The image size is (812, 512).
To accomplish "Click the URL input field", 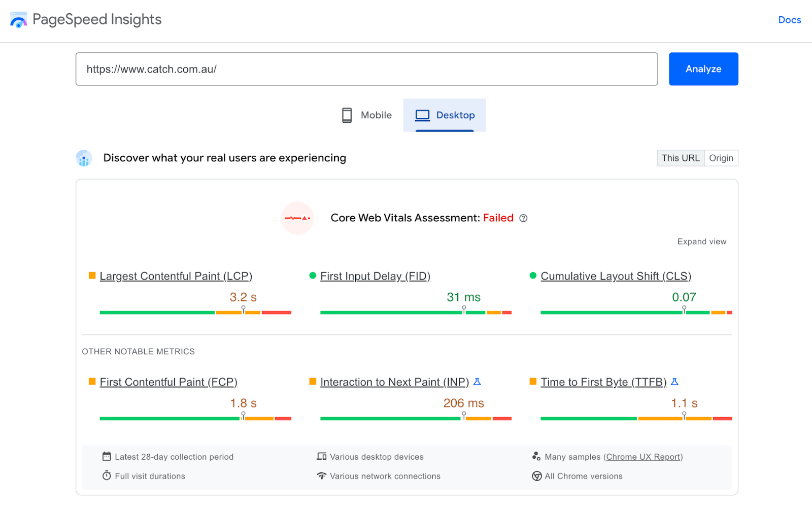I will click(x=366, y=69).
